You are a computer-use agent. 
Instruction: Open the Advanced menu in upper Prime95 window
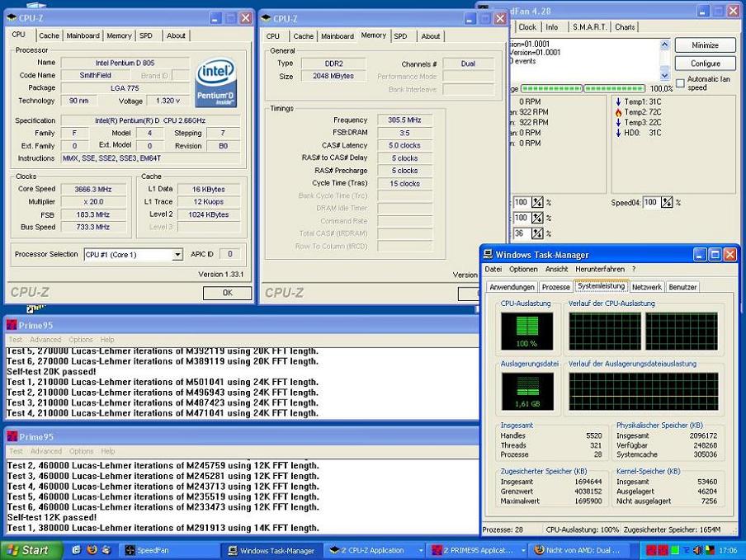45,340
